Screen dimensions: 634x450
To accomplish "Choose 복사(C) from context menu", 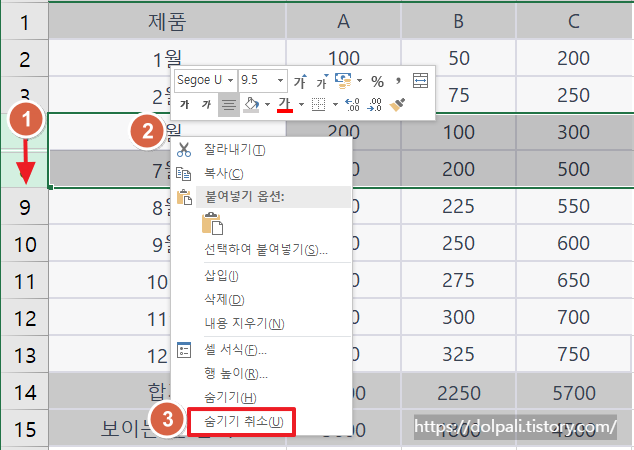I will [x=262, y=174].
